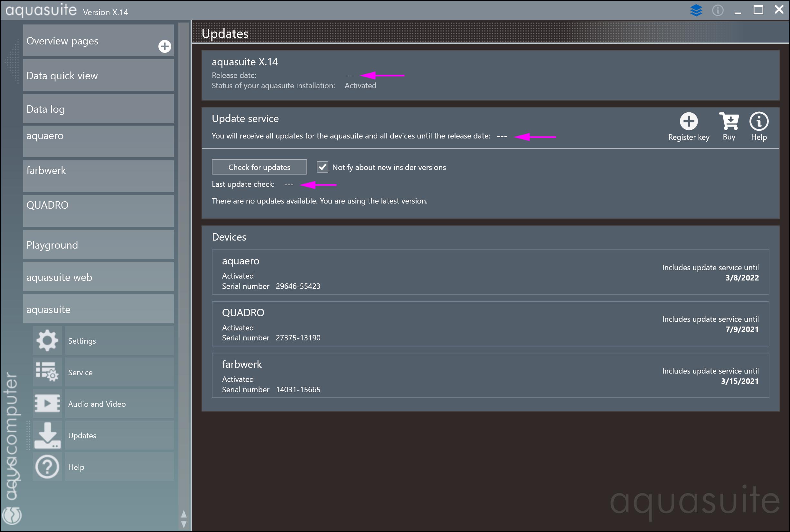Click the info icon in title bar
790x532 pixels.
[718, 10]
